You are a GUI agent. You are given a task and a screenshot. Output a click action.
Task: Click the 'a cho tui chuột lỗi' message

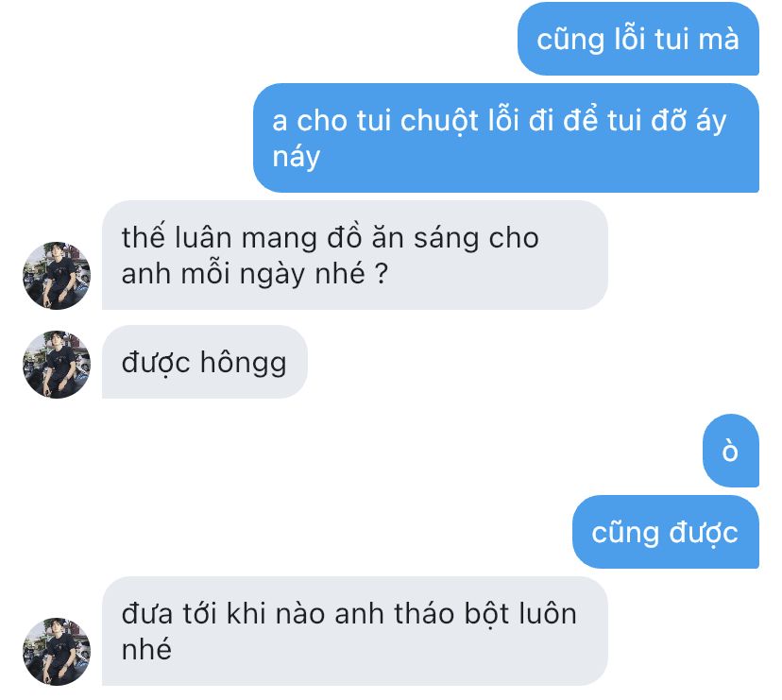(506, 138)
